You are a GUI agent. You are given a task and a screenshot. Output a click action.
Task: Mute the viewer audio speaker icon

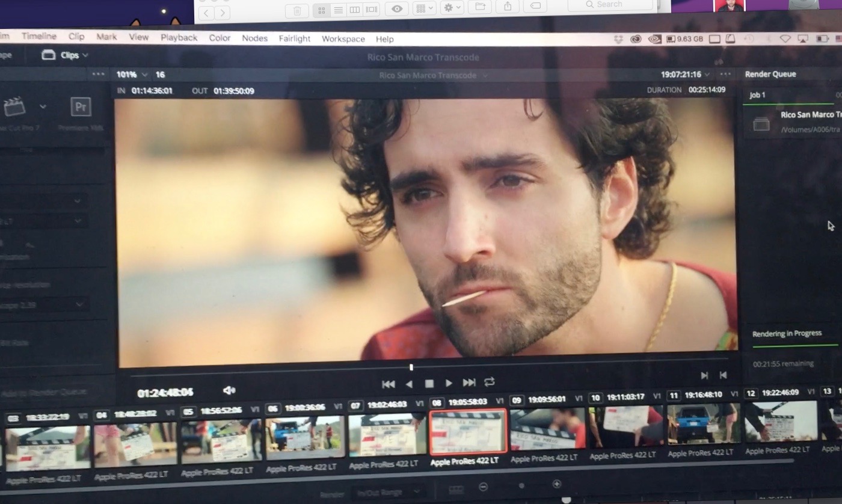click(229, 390)
